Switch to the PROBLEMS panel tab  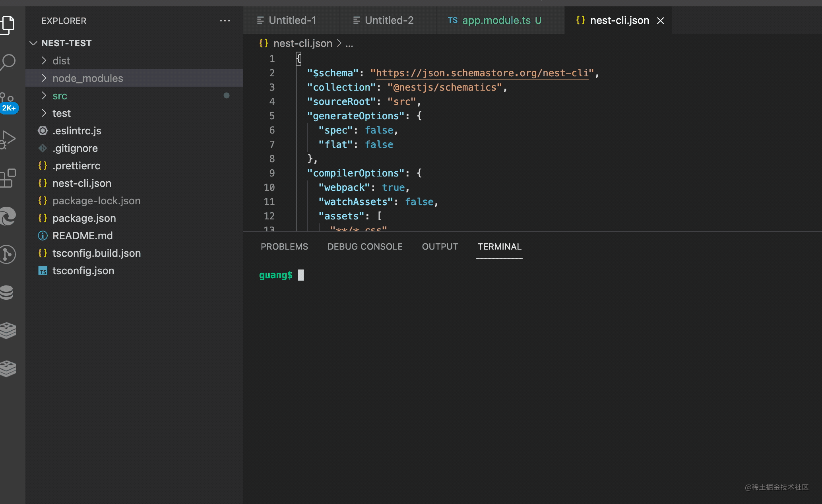click(x=284, y=246)
